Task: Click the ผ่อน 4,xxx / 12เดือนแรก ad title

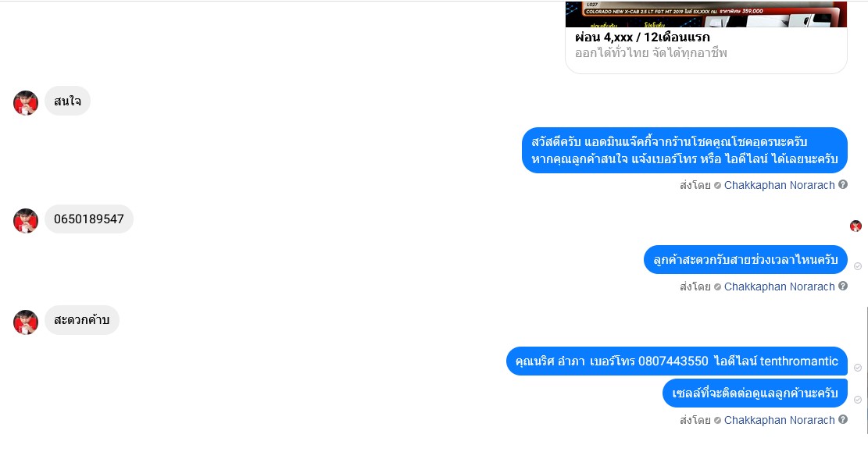Action: (642, 37)
